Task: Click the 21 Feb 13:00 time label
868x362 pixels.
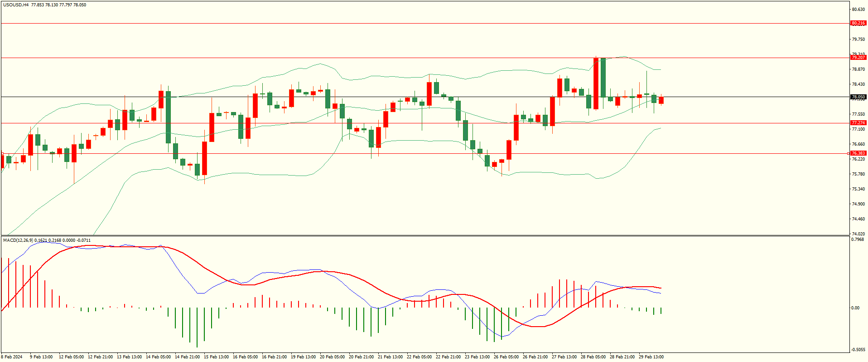Action: [x=390, y=357]
